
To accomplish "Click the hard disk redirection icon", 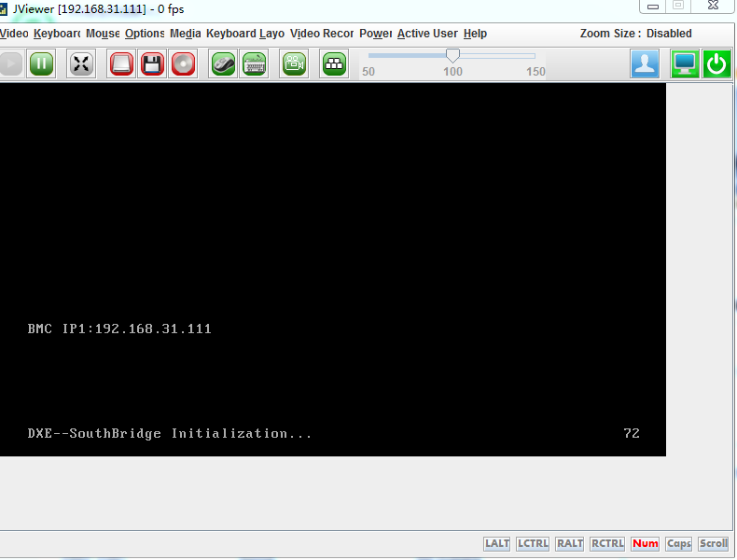I will point(122,64).
